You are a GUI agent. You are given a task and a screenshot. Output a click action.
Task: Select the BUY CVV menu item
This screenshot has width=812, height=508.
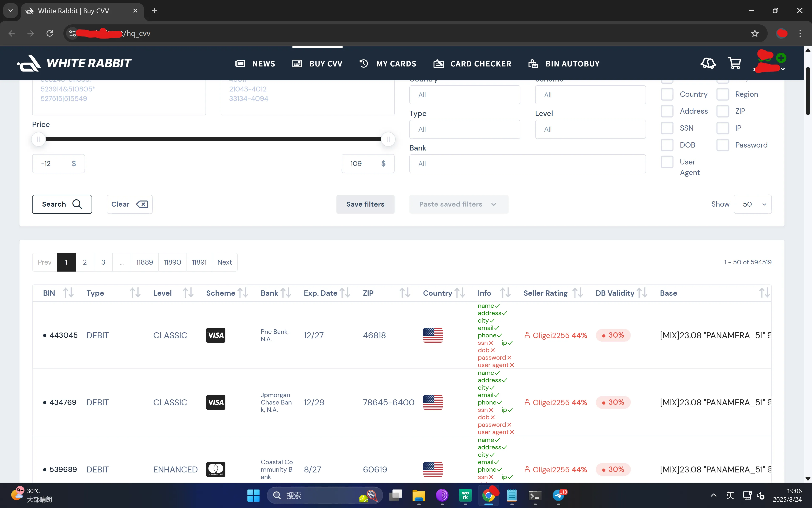tap(317, 63)
